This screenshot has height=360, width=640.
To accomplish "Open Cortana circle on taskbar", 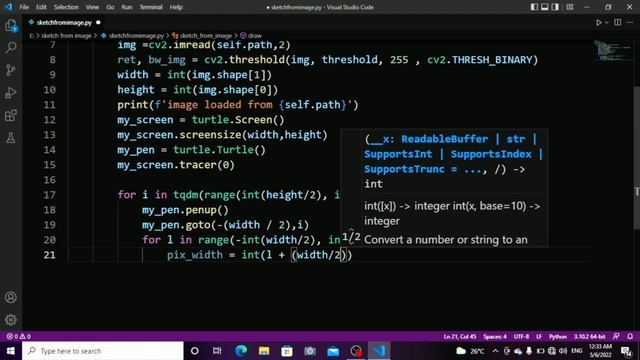I will [x=195, y=351].
